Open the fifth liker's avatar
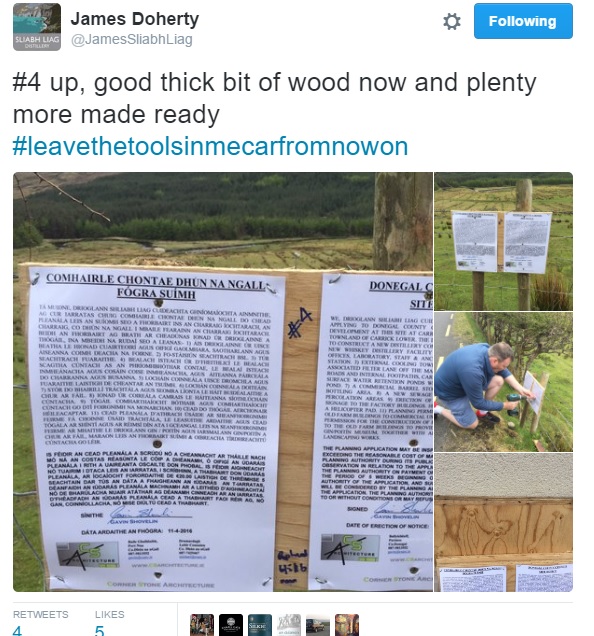The image size is (594, 636). [318, 625]
